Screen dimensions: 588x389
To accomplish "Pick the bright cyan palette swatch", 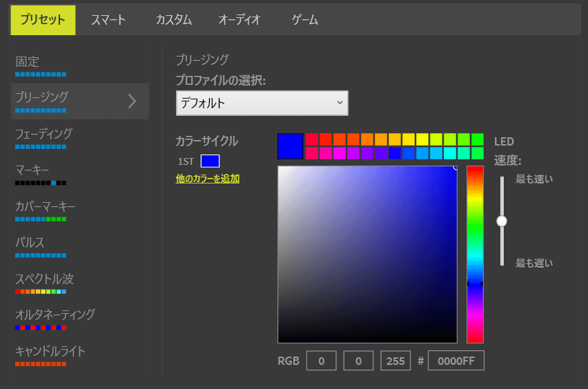I will point(450,153).
